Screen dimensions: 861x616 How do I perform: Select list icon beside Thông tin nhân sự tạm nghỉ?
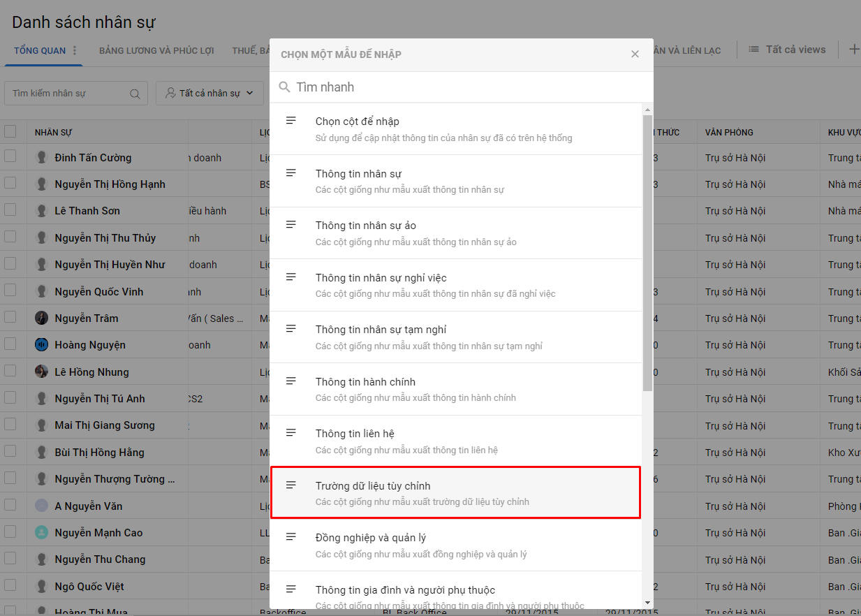(291, 329)
